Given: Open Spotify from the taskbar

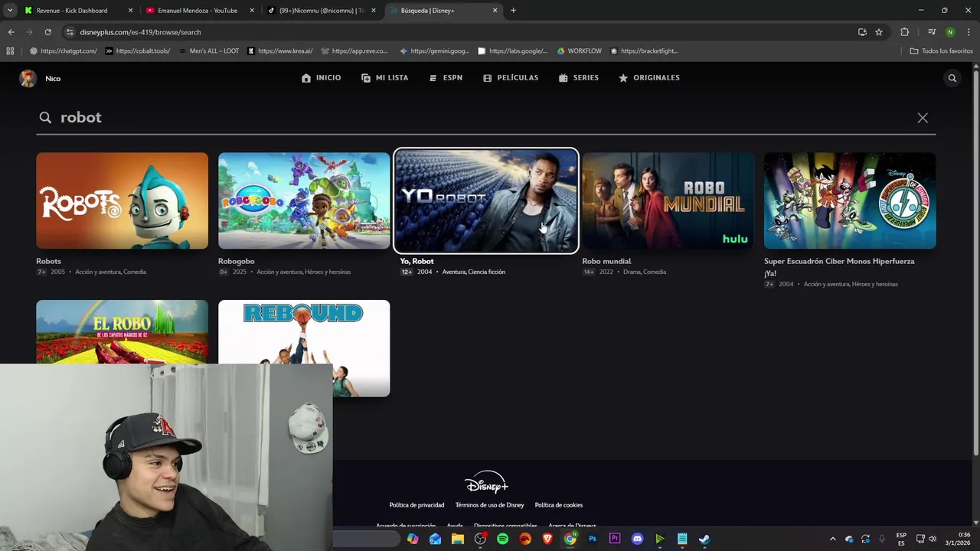Looking at the screenshot, I should click(x=502, y=539).
